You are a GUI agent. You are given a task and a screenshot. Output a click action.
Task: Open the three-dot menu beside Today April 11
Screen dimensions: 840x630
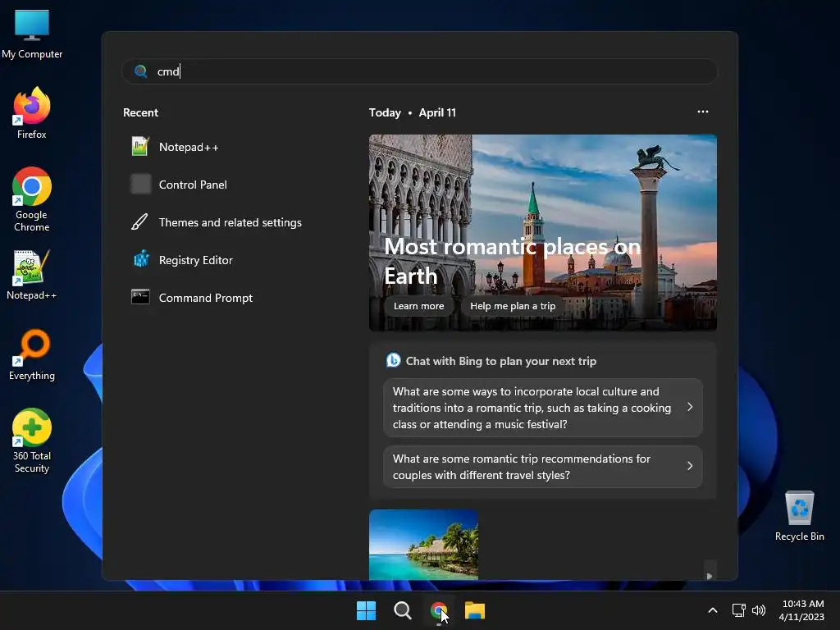(x=703, y=112)
